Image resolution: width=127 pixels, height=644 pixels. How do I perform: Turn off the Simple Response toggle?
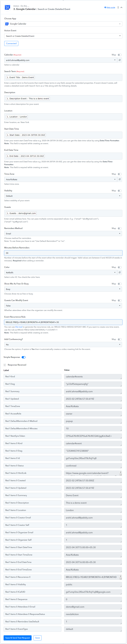(24, 357)
